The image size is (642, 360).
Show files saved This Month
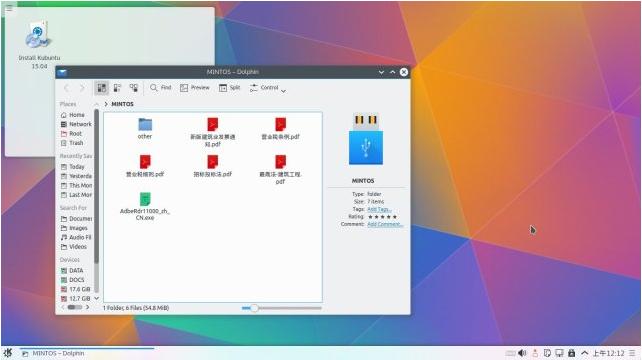tap(76, 186)
